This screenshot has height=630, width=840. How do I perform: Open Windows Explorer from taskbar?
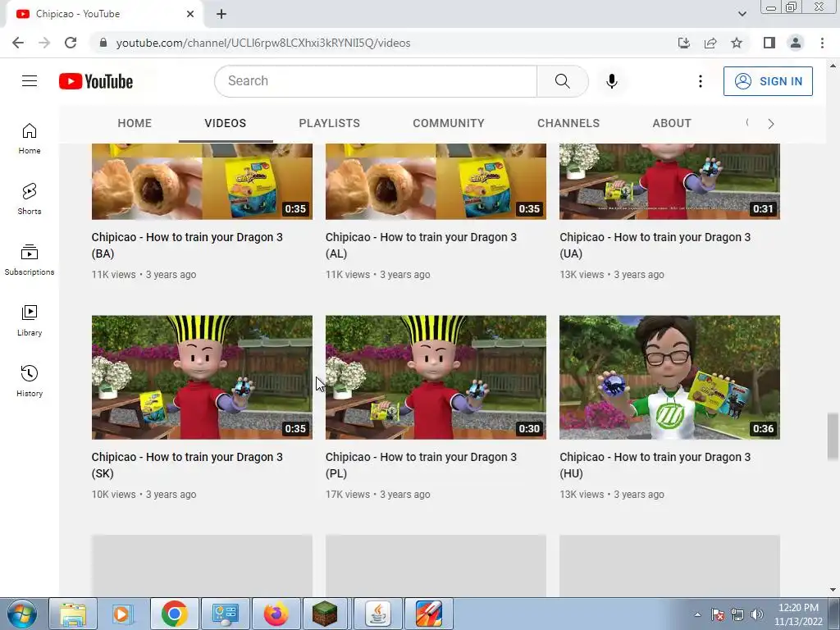point(73,614)
